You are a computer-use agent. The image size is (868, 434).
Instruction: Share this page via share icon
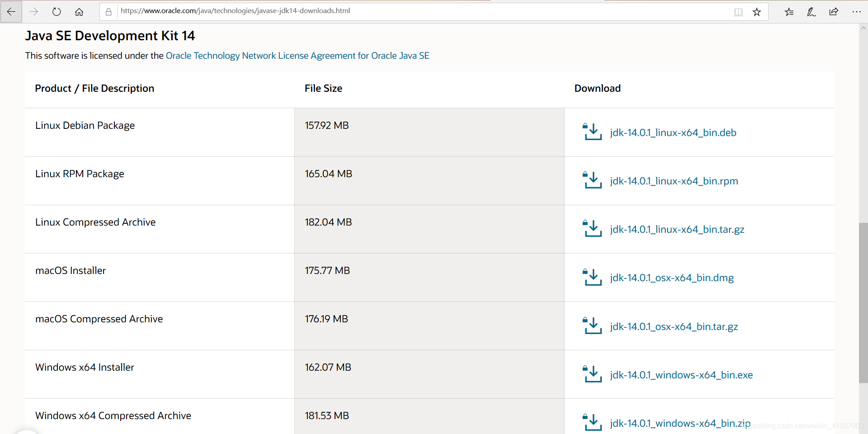tap(834, 12)
